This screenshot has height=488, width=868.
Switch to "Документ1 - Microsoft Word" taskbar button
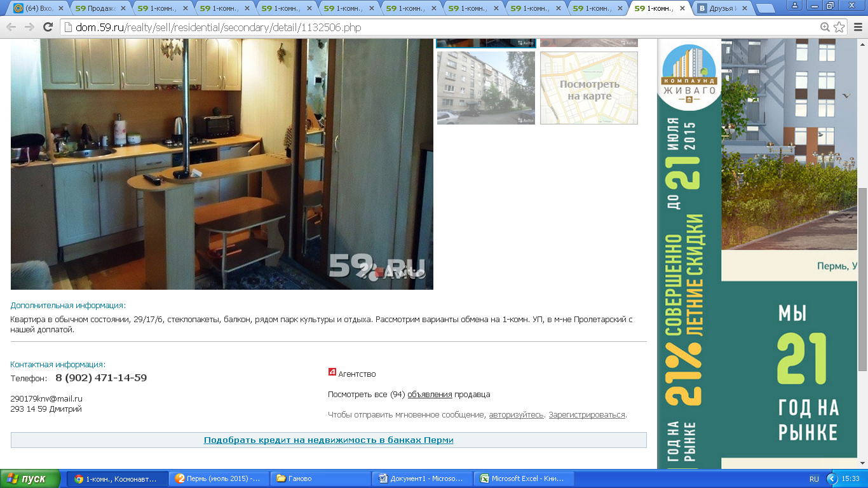pos(422,478)
